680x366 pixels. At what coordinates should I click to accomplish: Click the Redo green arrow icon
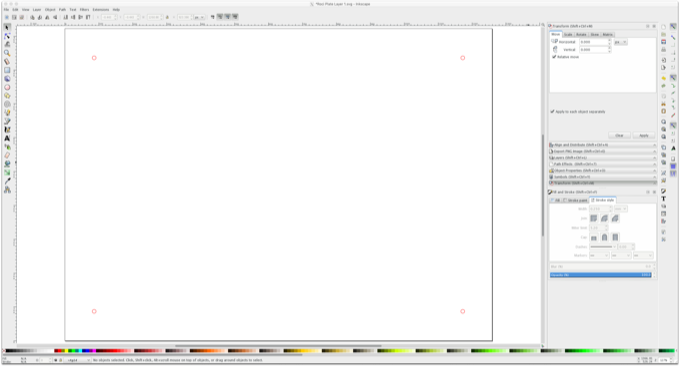coord(664,86)
